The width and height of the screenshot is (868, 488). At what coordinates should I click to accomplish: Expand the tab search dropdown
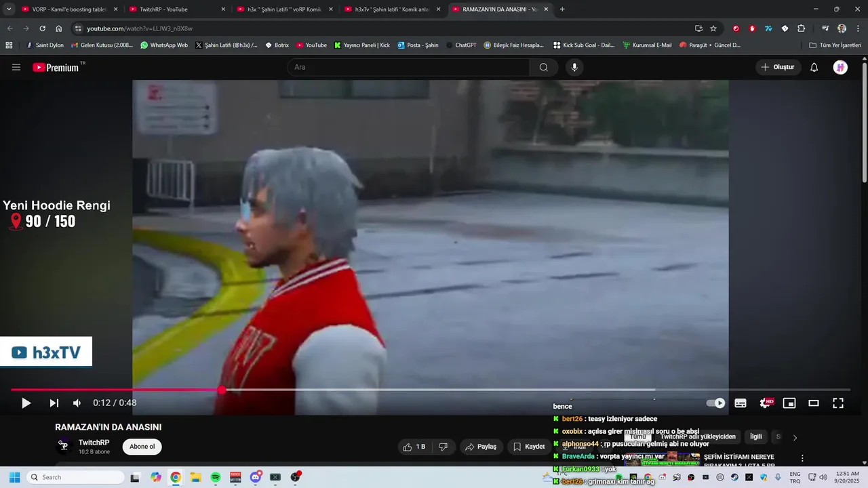pos(9,9)
